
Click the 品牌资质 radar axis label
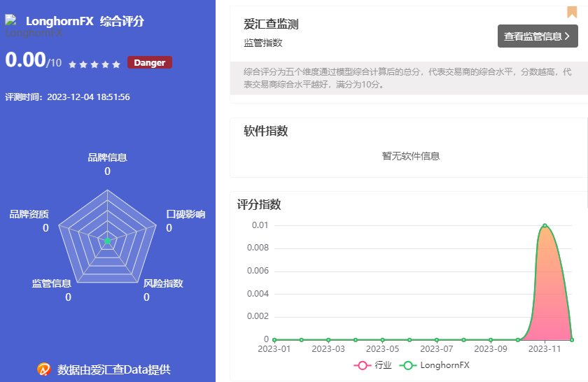click(29, 214)
